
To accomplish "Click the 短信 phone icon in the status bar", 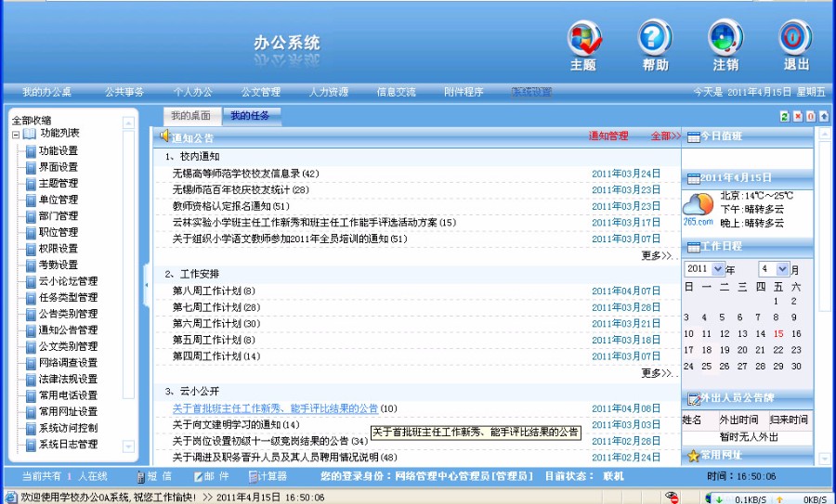I will 141,477.
